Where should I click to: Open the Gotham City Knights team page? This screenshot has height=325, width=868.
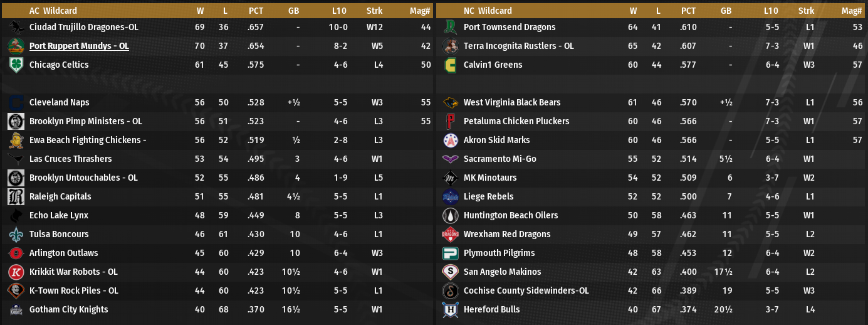pyautogui.click(x=68, y=309)
